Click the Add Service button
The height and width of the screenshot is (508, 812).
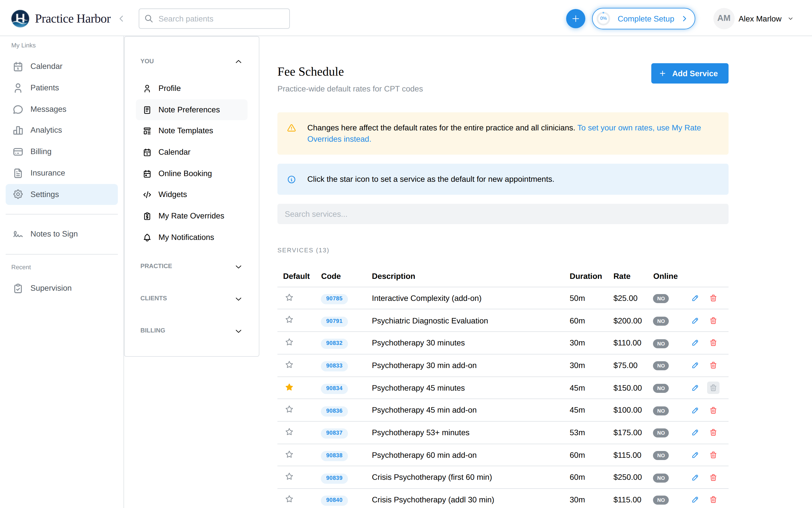690,73
